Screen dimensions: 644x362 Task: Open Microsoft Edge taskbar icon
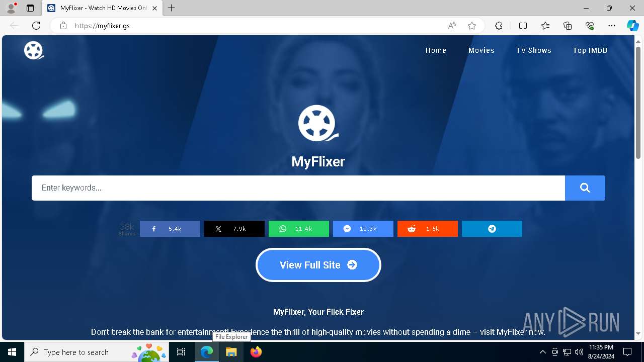[207, 352]
